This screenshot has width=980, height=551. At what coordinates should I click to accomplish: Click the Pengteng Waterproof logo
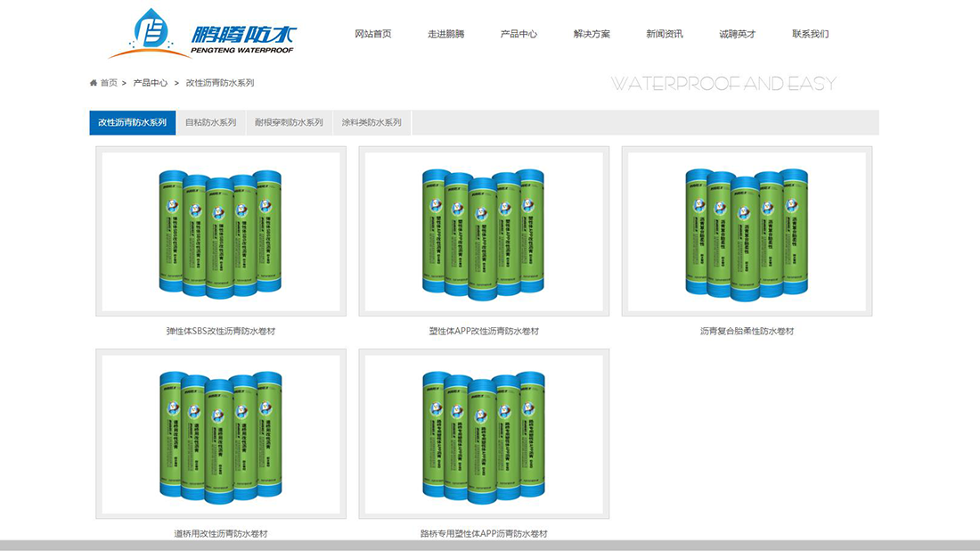click(x=203, y=33)
